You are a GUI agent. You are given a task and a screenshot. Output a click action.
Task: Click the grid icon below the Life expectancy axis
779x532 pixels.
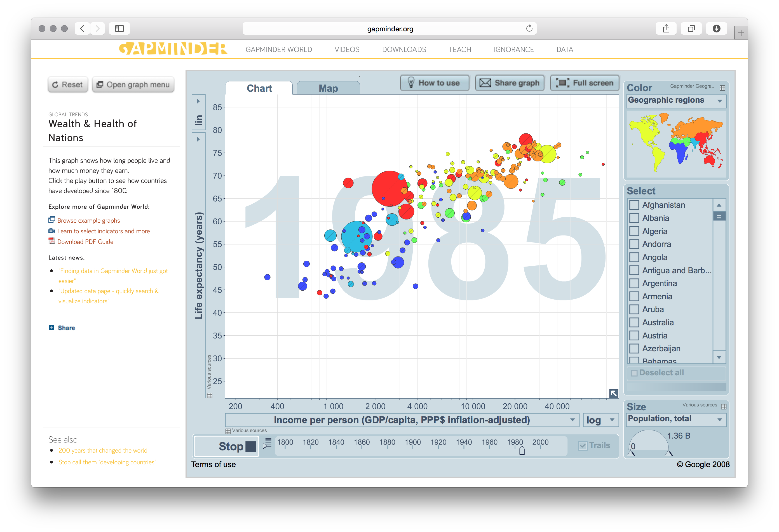coord(210,396)
